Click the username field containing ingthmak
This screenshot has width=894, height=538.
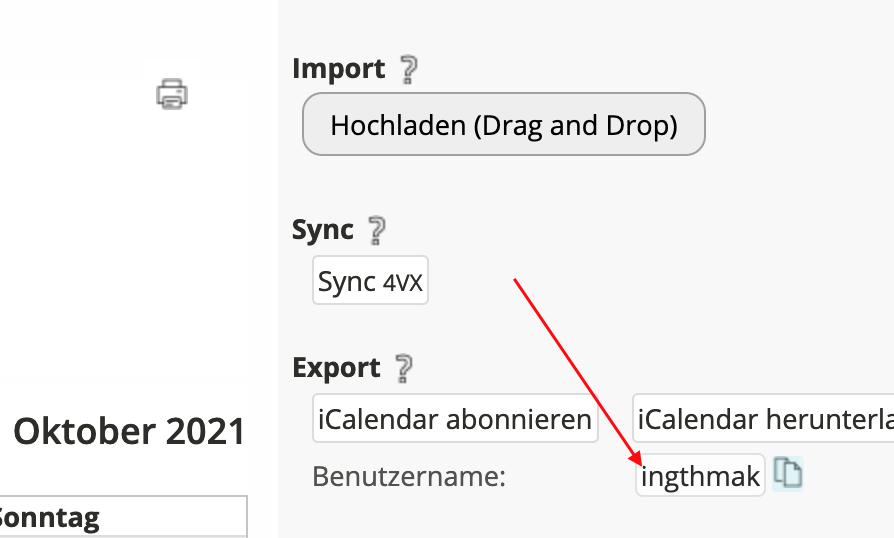700,476
